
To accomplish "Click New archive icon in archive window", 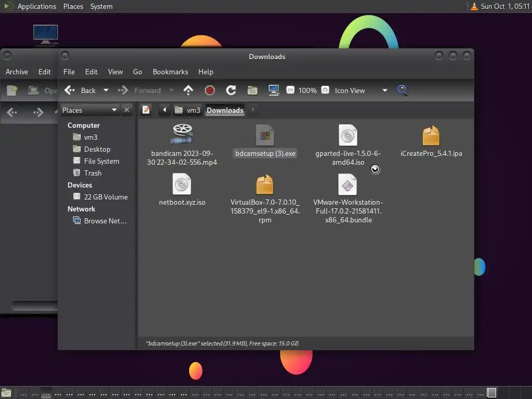I will 12,90.
